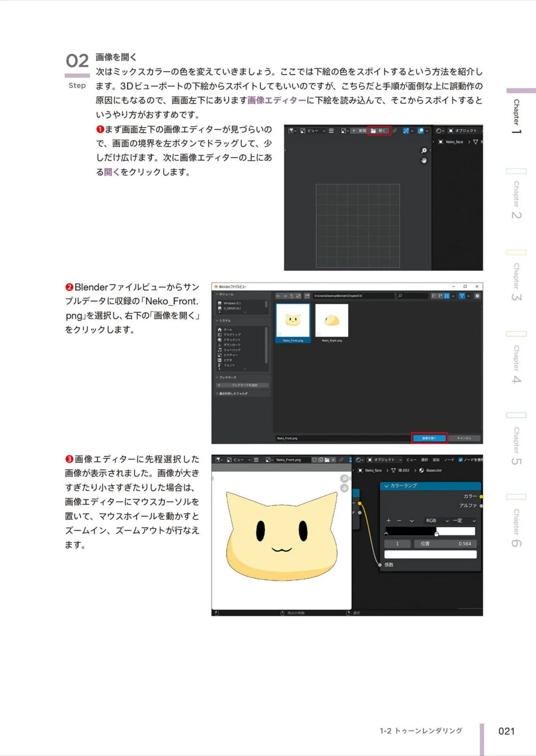Screen dimensions: 536x756
Task: Click the pin image icon in the image editor
Action: click(x=394, y=131)
